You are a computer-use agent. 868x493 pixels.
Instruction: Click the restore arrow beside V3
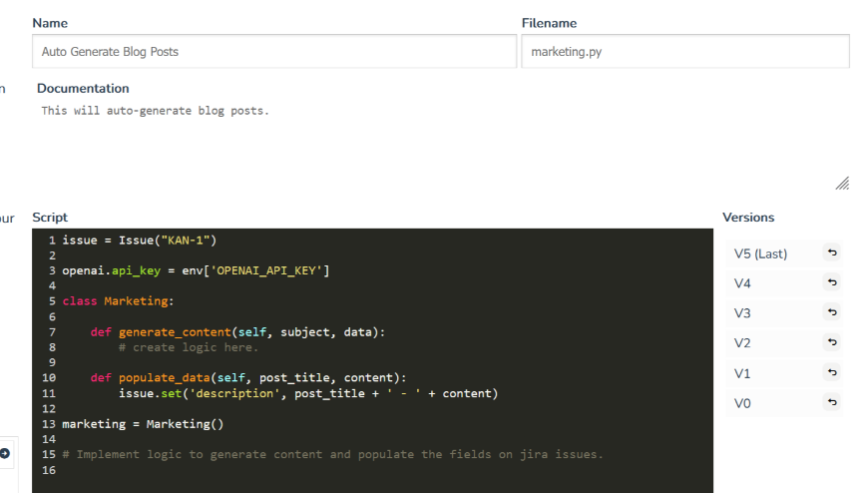tap(832, 313)
